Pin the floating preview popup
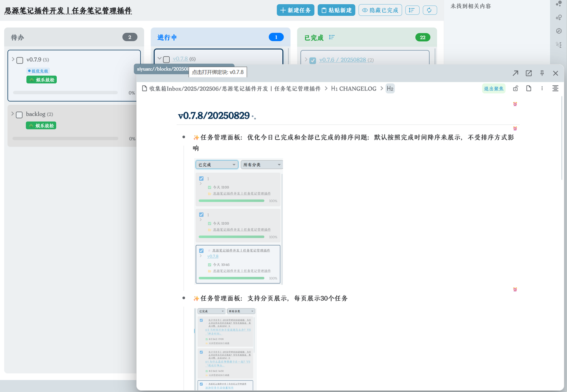 click(542, 73)
